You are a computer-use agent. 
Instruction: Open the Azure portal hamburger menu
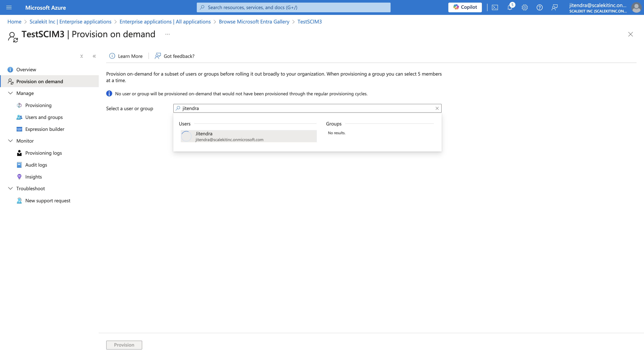tap(9, 7)
